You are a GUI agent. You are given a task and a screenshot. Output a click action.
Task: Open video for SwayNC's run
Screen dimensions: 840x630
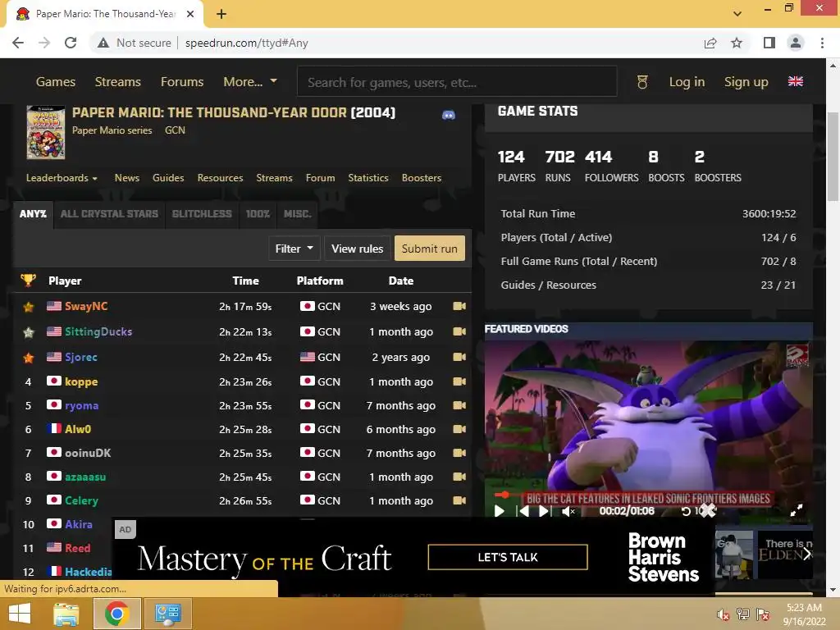coord(459,306)
